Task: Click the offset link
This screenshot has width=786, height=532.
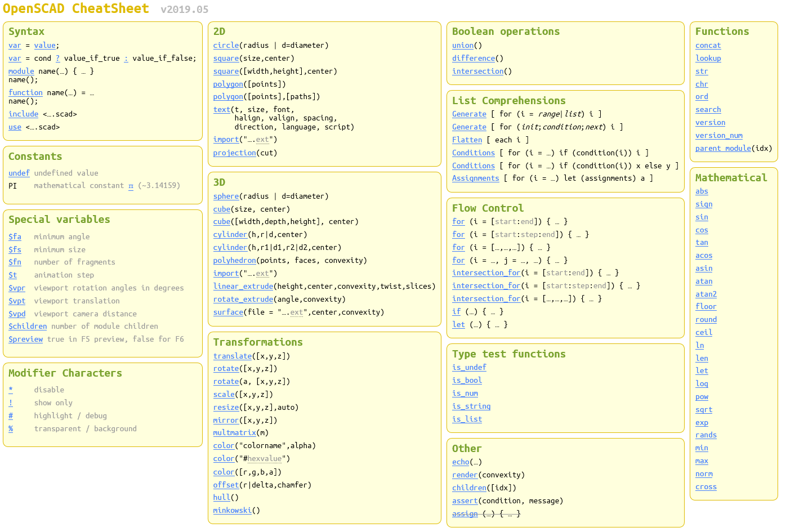Action: click(226, 485)
